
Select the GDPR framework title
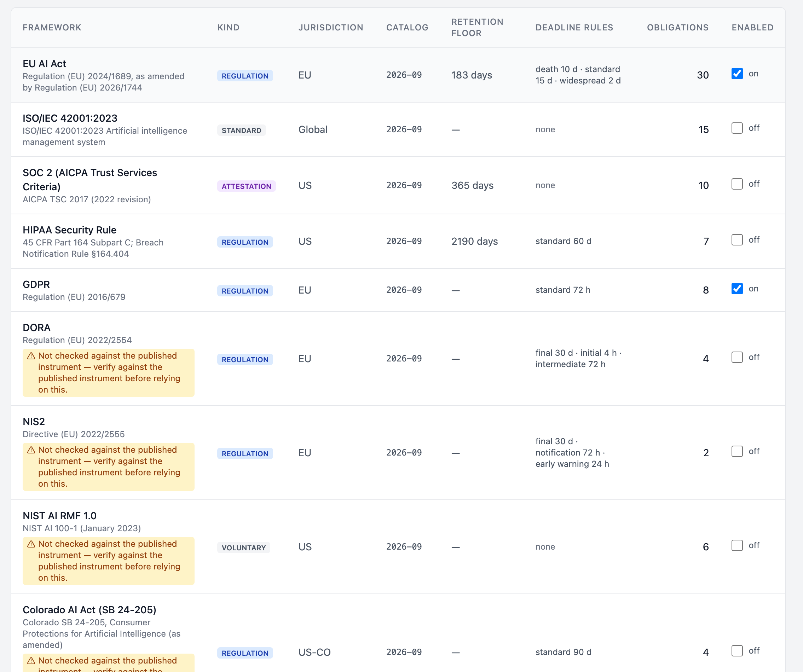36,284
